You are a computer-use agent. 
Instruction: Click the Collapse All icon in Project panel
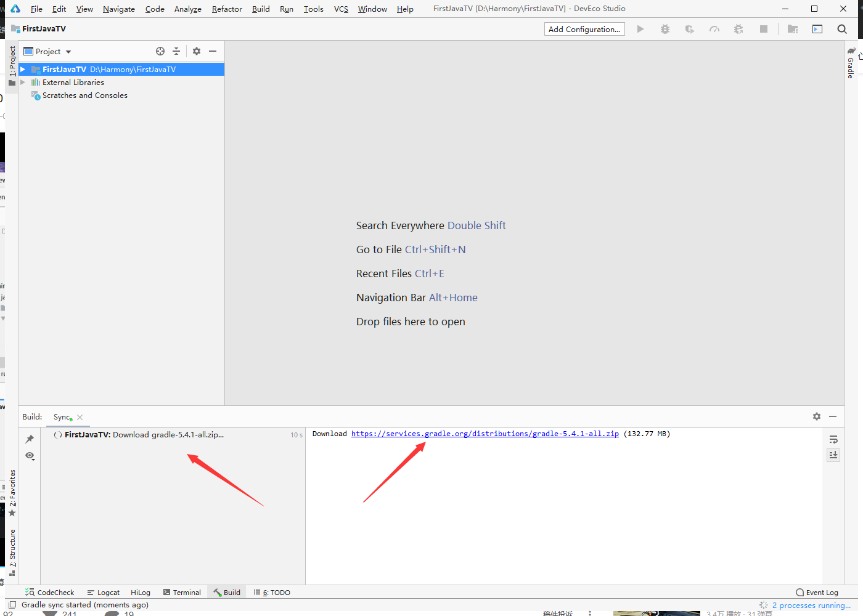(x=176, y=51)
